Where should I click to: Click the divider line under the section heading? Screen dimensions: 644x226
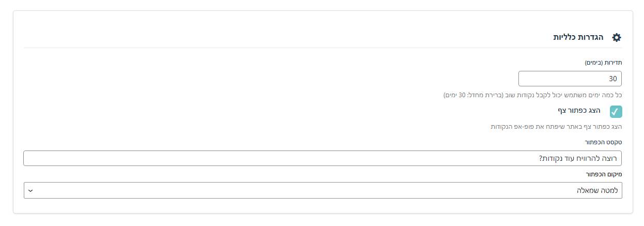323,48
